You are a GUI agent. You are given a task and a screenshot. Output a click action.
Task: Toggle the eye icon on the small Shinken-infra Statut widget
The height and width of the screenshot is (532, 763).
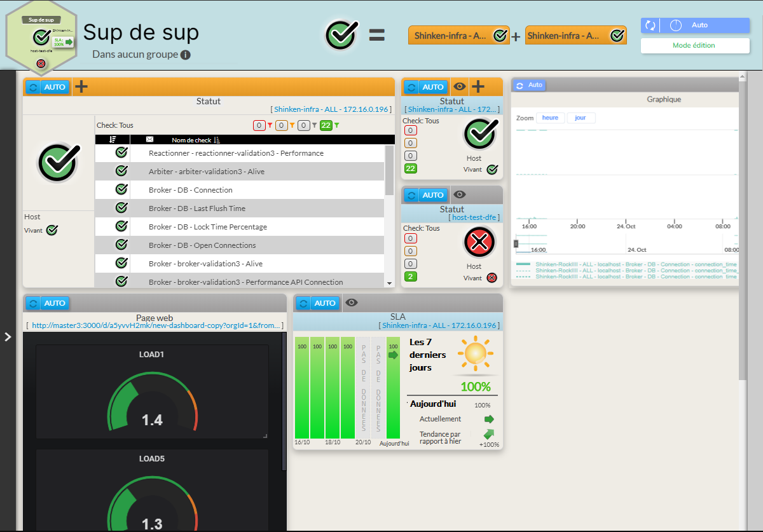click(x=460, y=87)
